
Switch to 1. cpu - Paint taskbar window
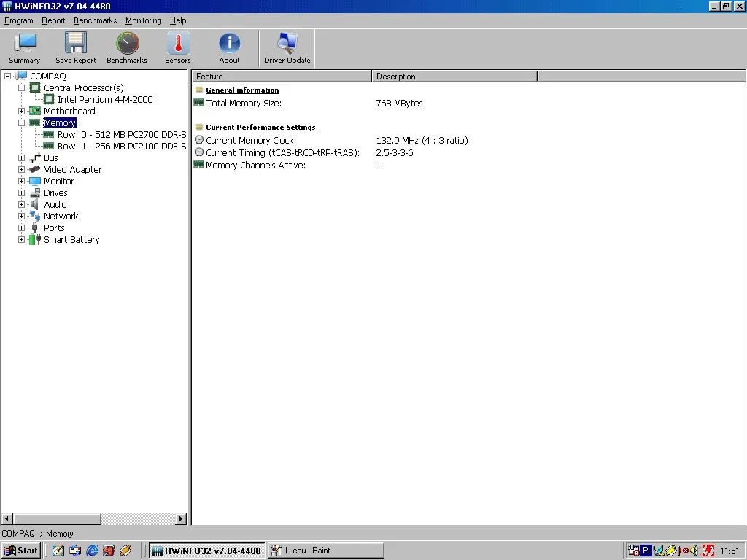tap(326, 551)
